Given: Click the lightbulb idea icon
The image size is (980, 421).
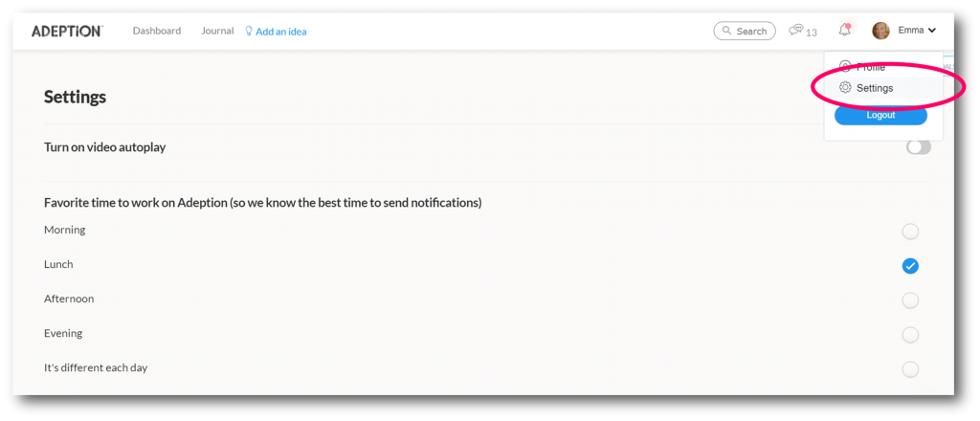Looking at the screenshot, I should [249, 32].
